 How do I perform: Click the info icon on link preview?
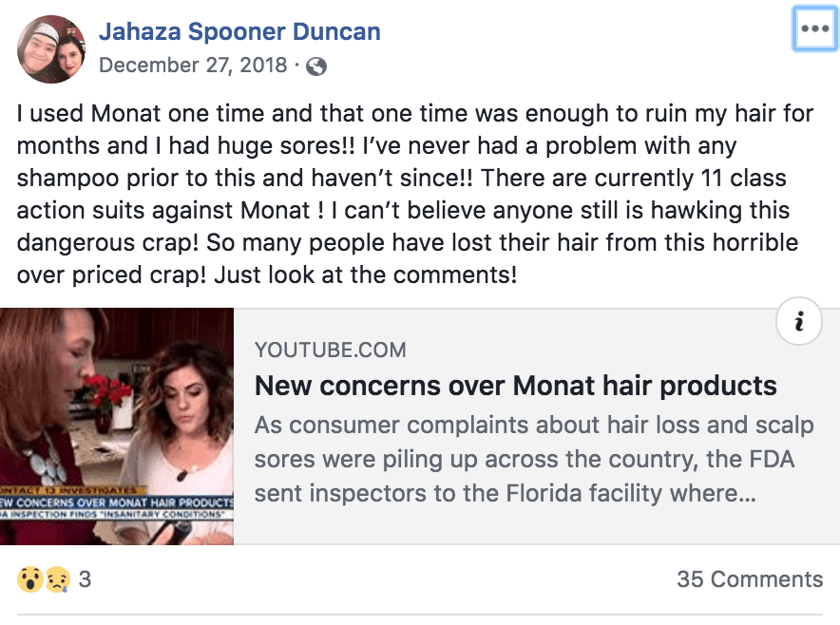click(799, 324)
